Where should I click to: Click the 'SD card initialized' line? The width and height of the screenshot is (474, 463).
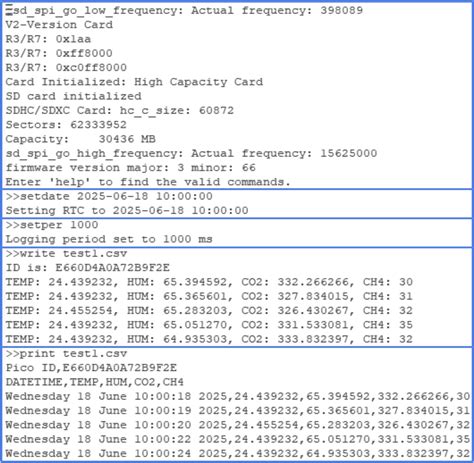tap(74, 96)
